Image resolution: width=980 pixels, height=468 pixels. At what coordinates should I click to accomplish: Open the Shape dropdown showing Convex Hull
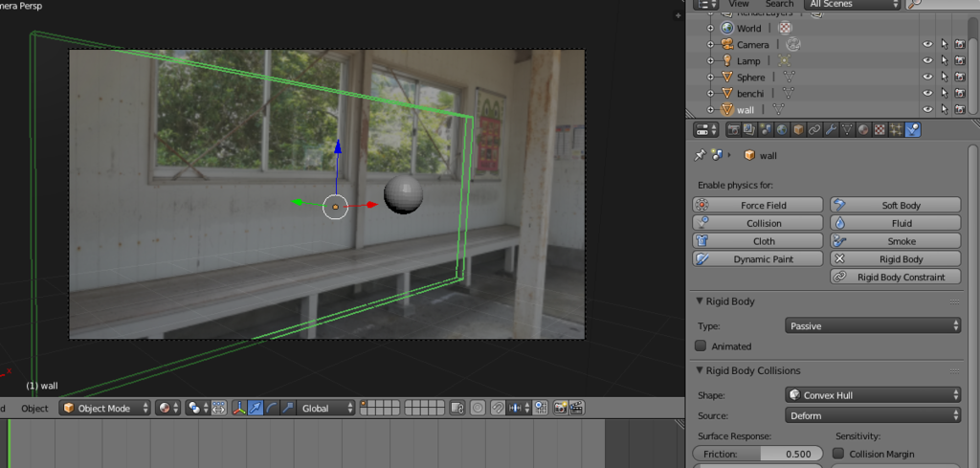(873, 395)
